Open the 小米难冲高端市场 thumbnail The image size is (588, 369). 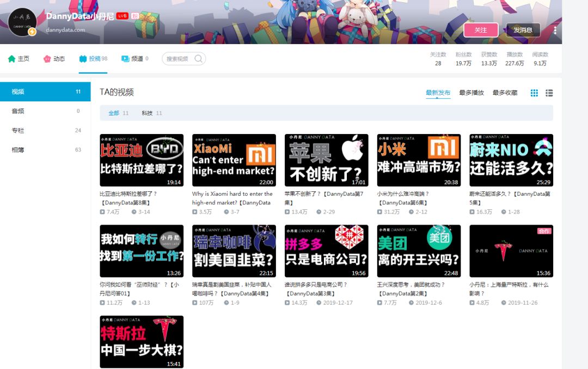(x=419, y=160)
